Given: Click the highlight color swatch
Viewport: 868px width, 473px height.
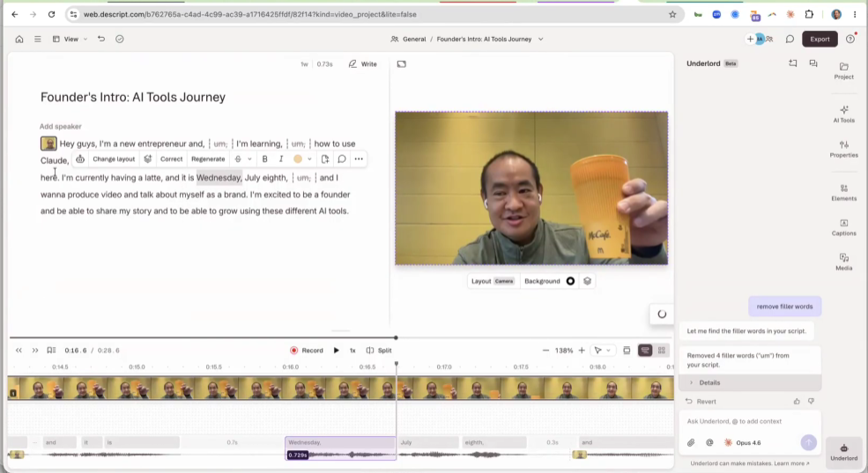Looking at the screenshot, I should coord(298,159).
